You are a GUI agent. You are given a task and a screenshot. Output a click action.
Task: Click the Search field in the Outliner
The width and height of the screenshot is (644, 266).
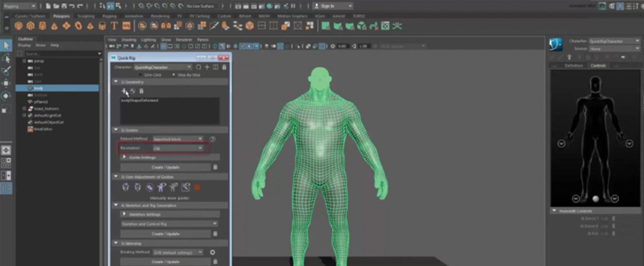point(61,54)
